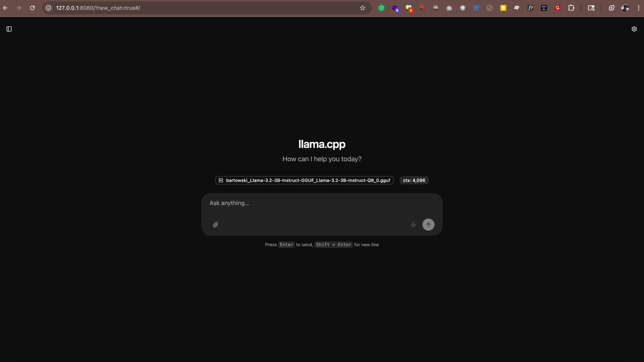Image resolution: width=644 pixels, height=362 pixels.
Task: Open the white eraser-like extension
Action: pyautogui.click(x=517, y=8)
